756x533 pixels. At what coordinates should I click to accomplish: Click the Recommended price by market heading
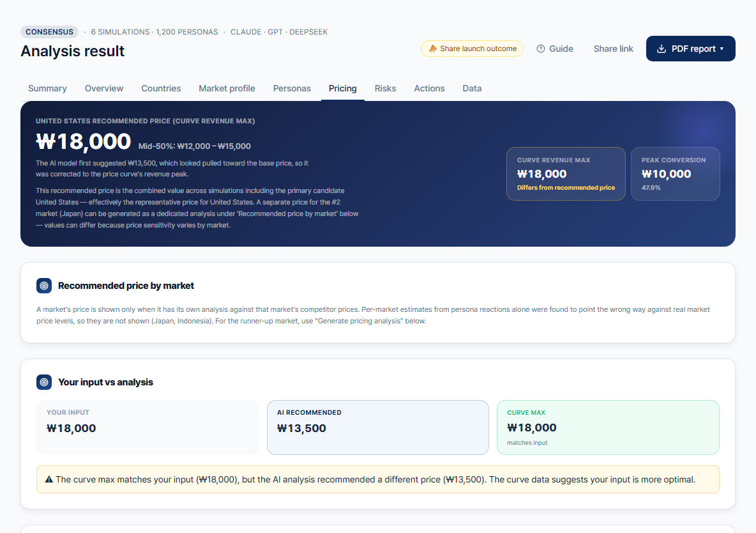coord(126,286)
